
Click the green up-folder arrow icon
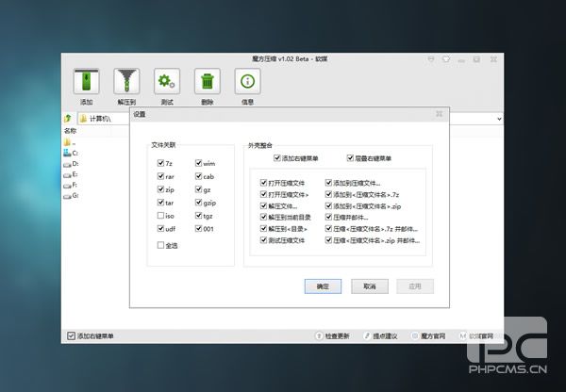pos(68,119)
